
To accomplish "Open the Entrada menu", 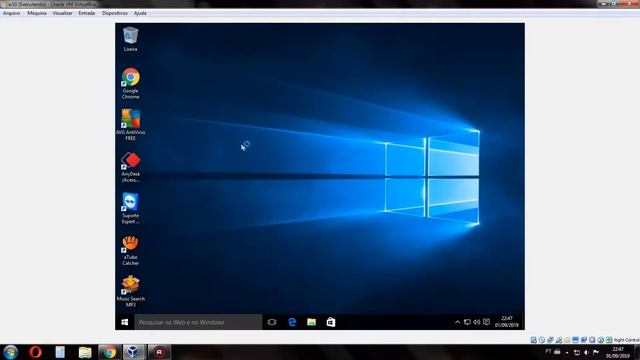I will click(87, 13).
